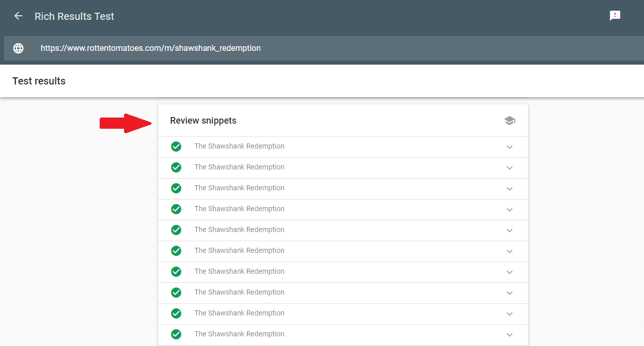Select the first Shawshank Redemption title directly below Review snippets
This screenshot has width=644, height=346.
(x=239, y=146)
